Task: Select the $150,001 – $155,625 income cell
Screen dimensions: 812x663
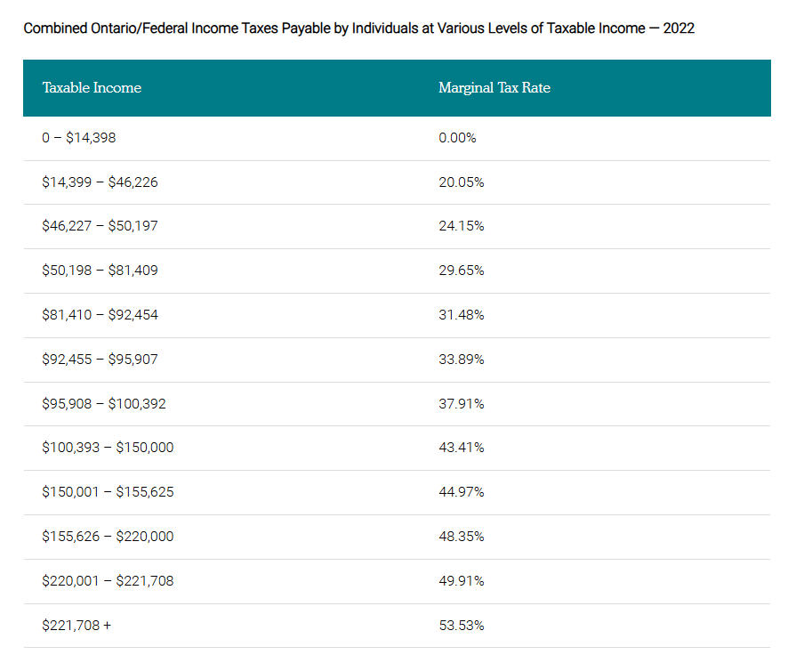Action: click(x=108, y=492)
